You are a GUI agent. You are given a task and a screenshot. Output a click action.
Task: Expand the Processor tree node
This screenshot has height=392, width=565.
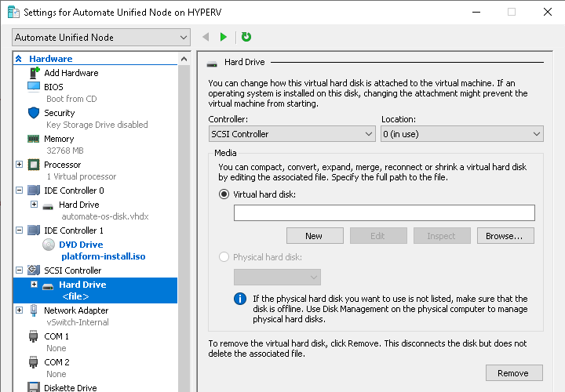pyautogui.click(x=20, y=165)
